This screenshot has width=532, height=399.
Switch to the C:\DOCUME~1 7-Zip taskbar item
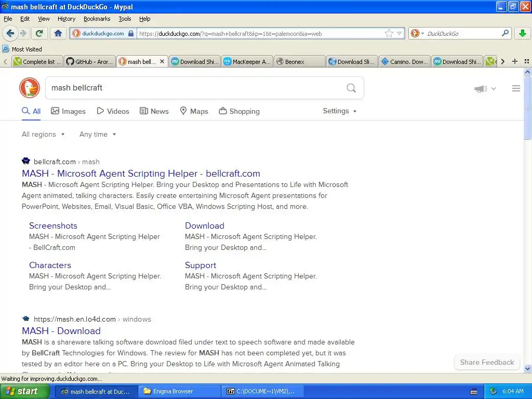[x=263, y=391]
